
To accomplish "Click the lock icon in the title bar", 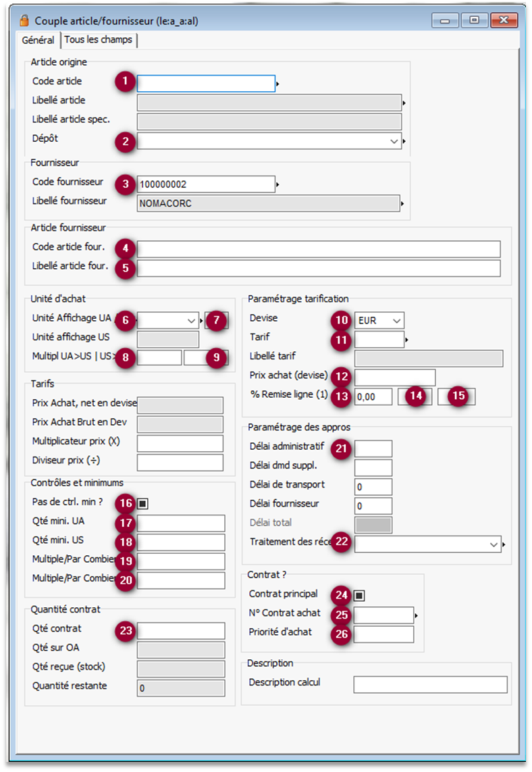I will (x=25, y=21).
